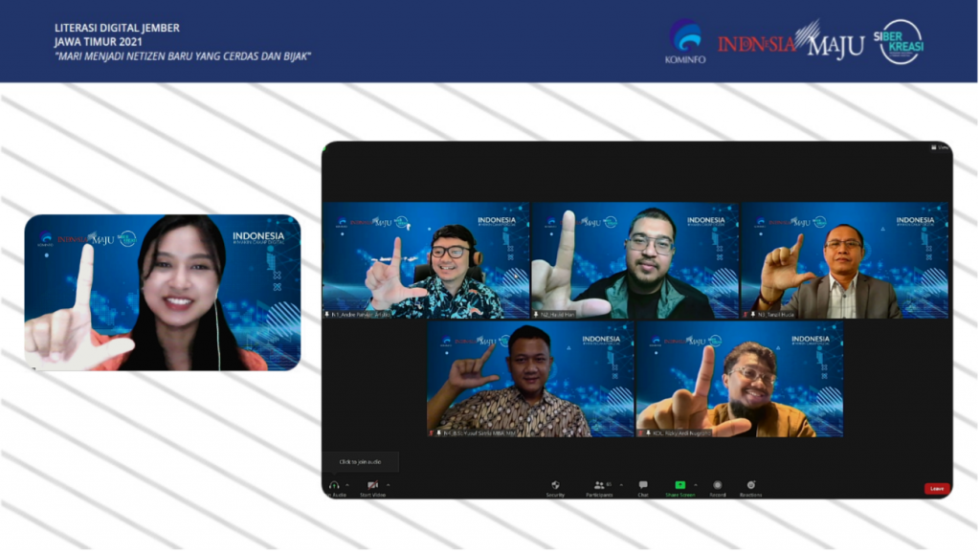
Task: Expand video options arrow beside Start Video
Action: (388, 485)
